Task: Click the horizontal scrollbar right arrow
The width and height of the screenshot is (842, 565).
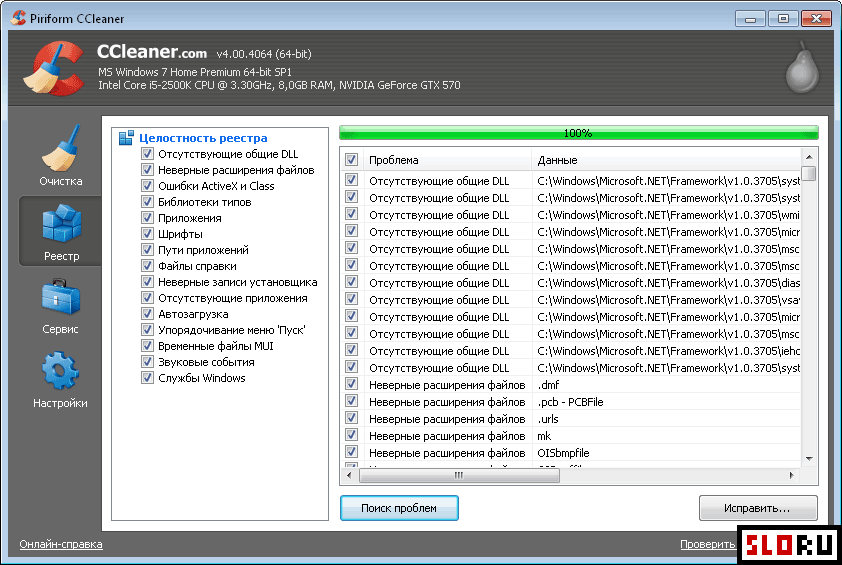Action: [792, 475]
